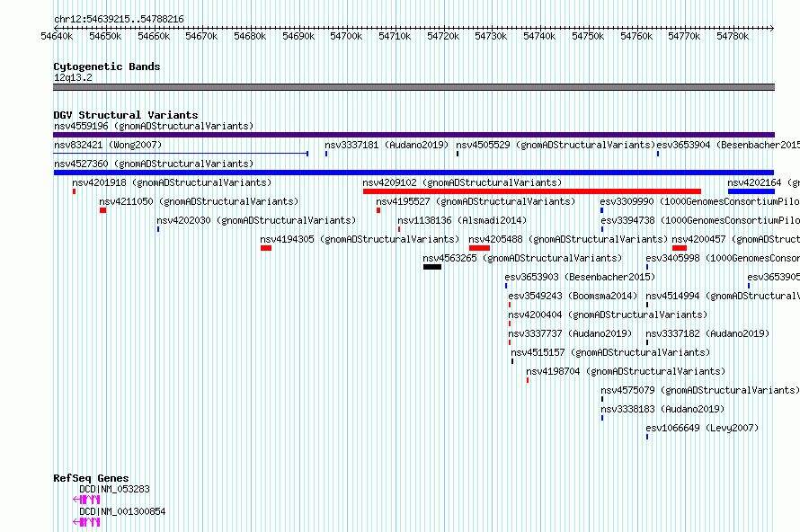Click the red bar of nsv4209102

[x=531, y=191]
